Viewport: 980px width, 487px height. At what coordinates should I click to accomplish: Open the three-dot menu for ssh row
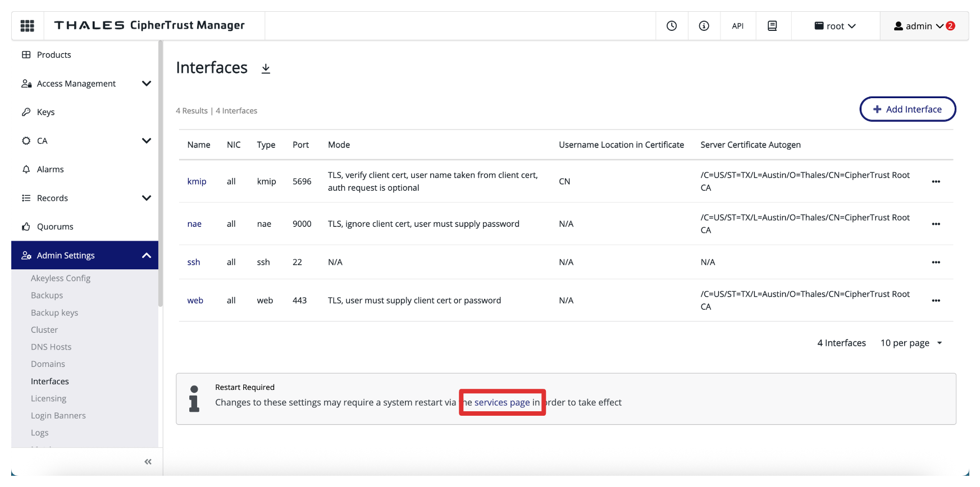tap(936, 263)
